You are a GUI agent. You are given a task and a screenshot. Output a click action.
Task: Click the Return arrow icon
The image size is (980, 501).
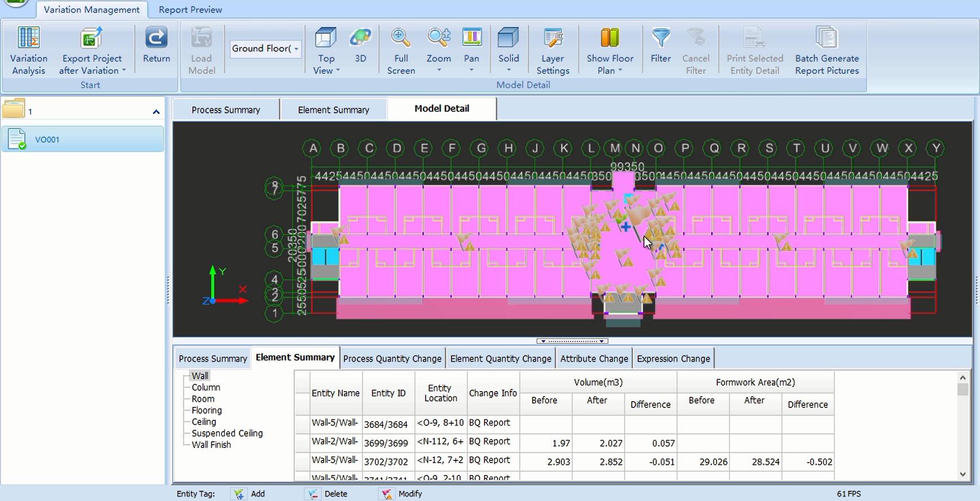click(156, 38)
